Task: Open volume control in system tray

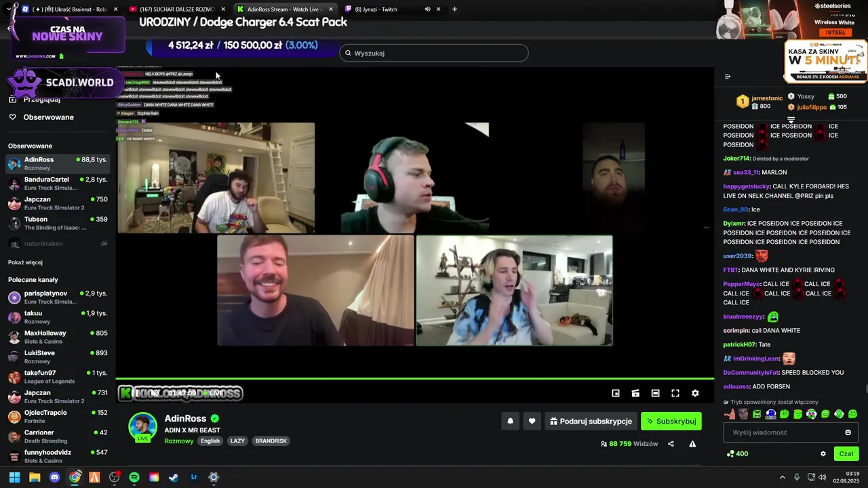Action: [x=822, y=477]
